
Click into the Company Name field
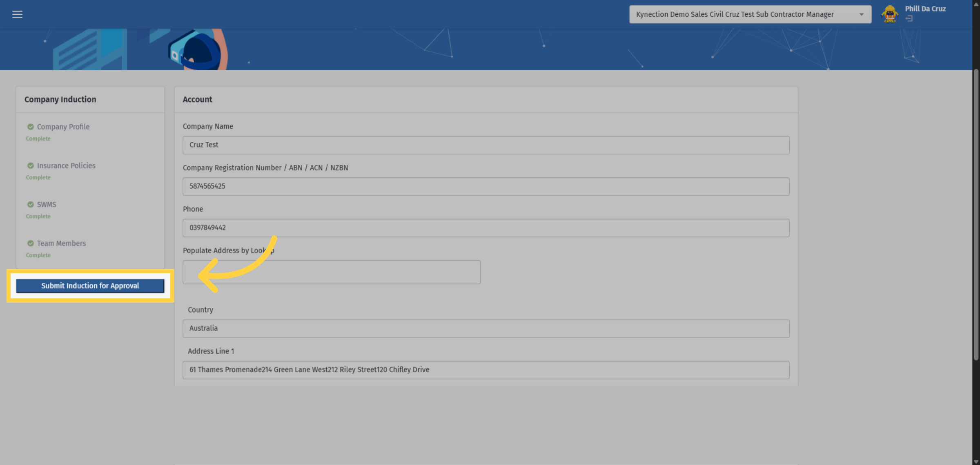point(486,145)
